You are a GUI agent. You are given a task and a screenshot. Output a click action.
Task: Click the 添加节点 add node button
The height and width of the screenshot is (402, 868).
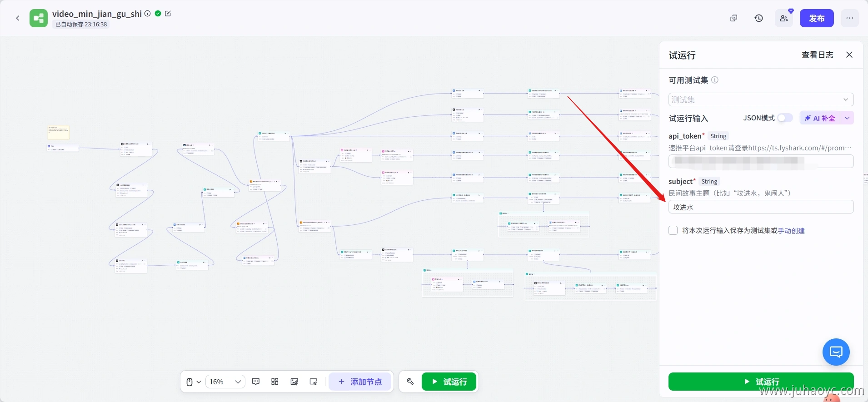pyautogui.click(x=360, y=382)
